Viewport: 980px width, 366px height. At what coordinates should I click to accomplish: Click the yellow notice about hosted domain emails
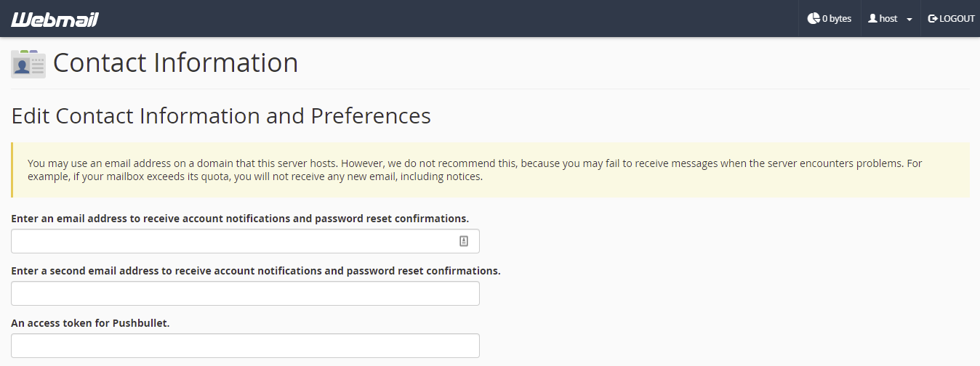tap(490, 170)
